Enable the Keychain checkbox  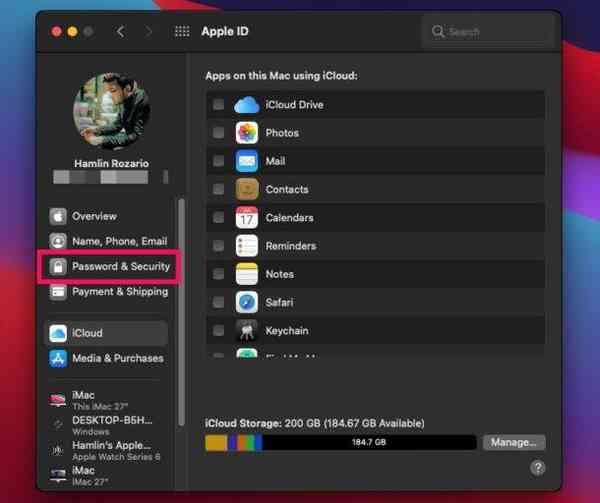tap(218, 330)
